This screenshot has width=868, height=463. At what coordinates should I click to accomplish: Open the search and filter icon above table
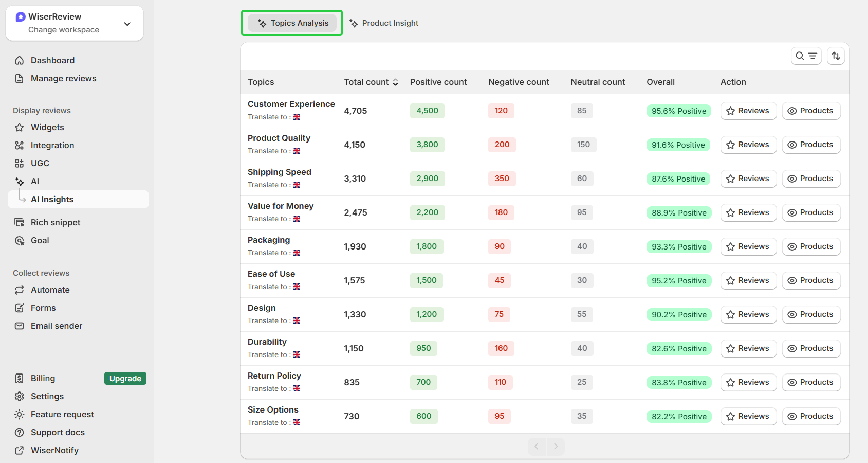[x=806, y=56]
